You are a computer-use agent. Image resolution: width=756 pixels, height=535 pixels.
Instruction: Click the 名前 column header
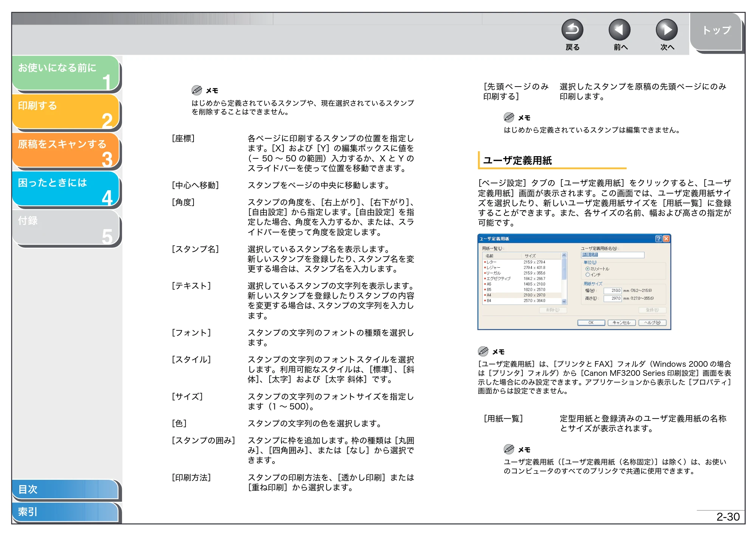coord(502,256)
